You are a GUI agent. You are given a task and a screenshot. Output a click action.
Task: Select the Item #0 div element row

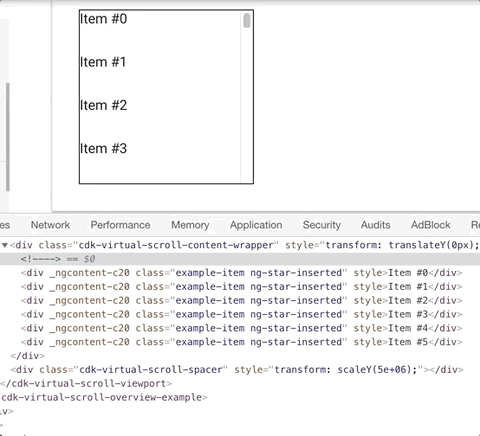click(242, 273)
